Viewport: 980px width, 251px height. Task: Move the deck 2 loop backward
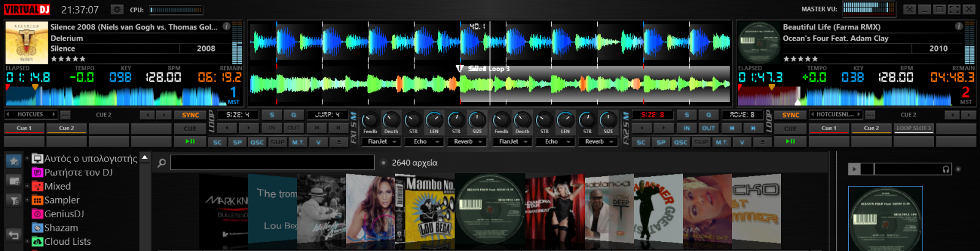(x=732, y=128)
